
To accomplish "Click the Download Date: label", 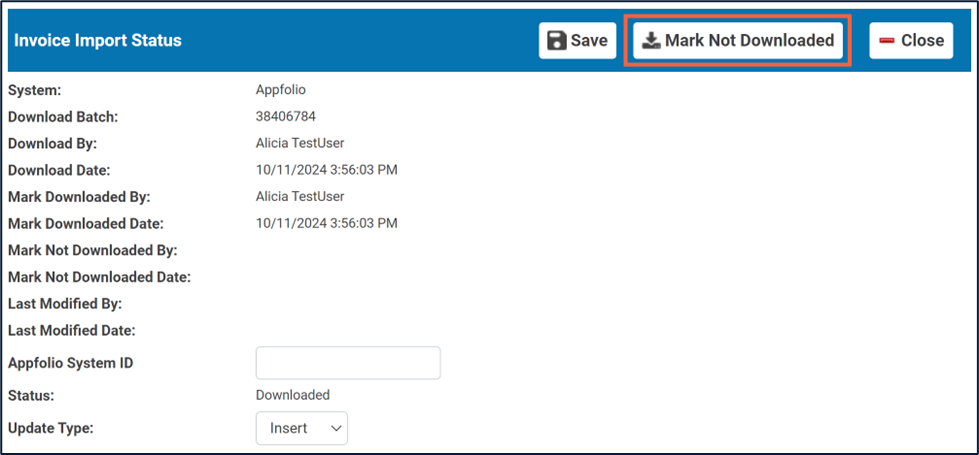I will point(59,170).
